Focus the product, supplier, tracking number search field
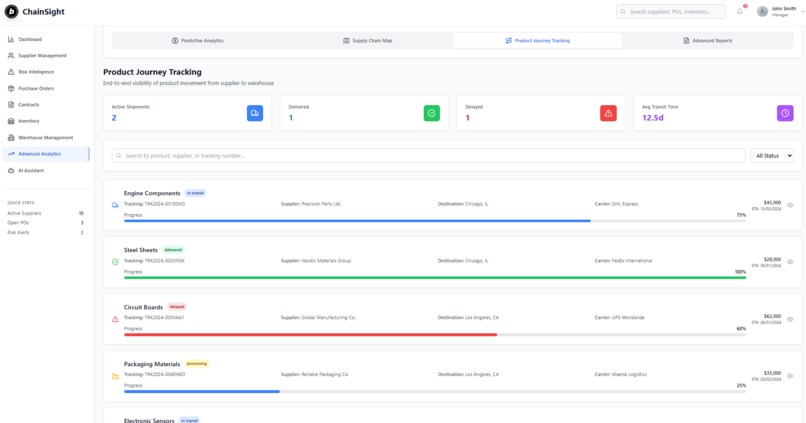This screenshot has width=806, height=423. [x=429, y=155]
